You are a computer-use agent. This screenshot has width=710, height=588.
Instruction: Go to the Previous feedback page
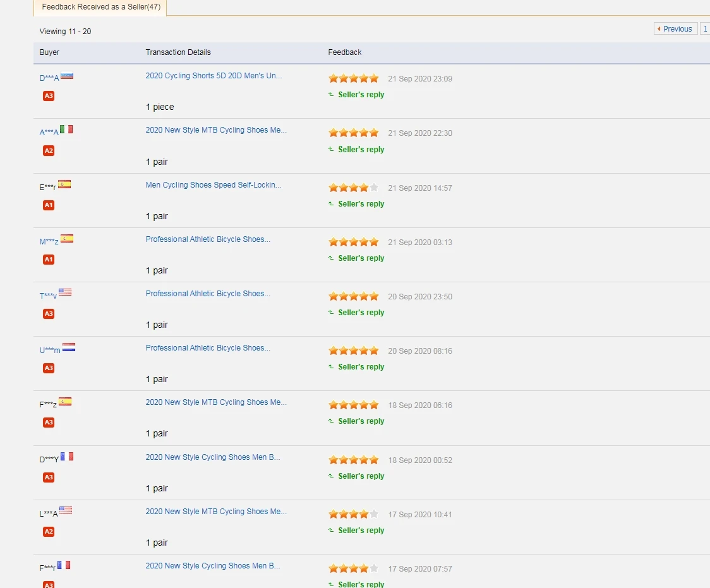coord(676,29)
